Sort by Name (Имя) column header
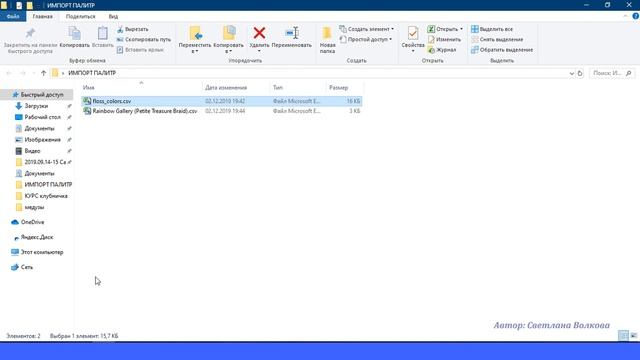 (89, 87)
